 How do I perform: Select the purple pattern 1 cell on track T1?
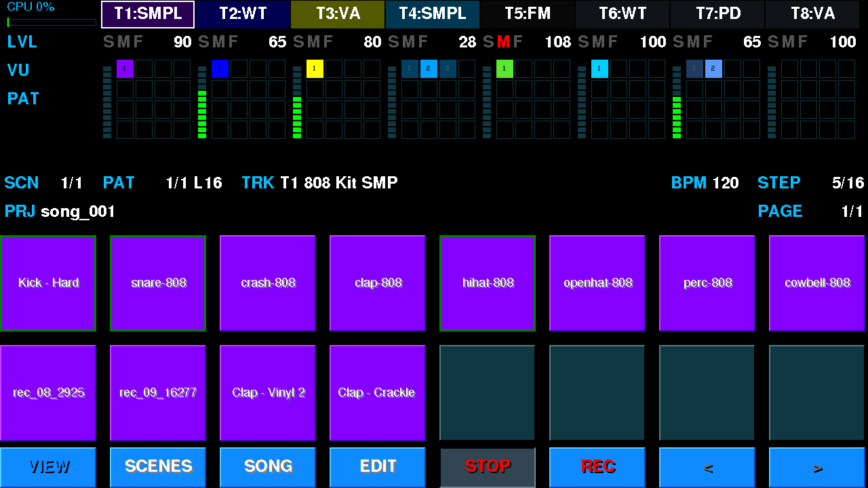click(125, 68)
